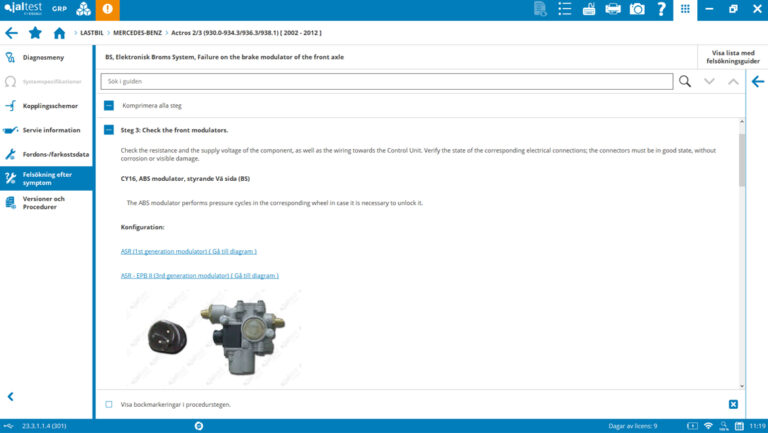Go to home screen

[59, 33]
